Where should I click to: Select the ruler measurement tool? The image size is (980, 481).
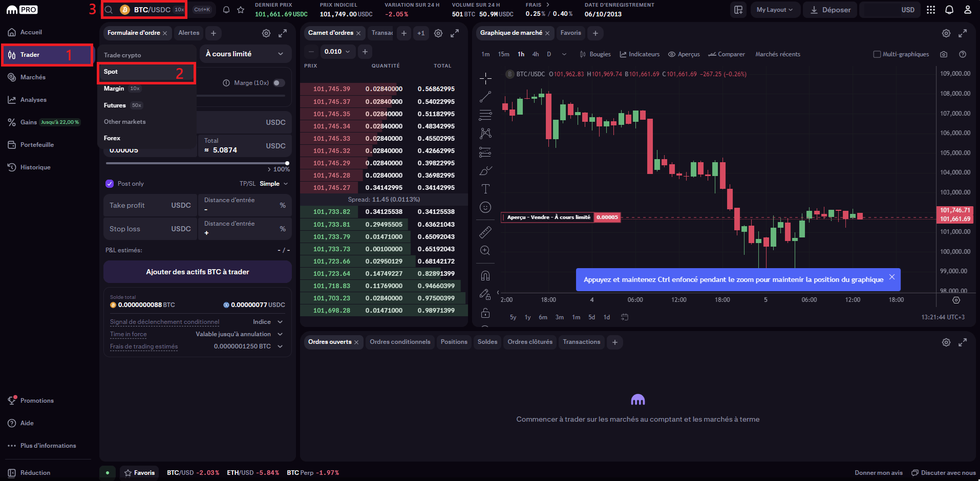[485, 232]
